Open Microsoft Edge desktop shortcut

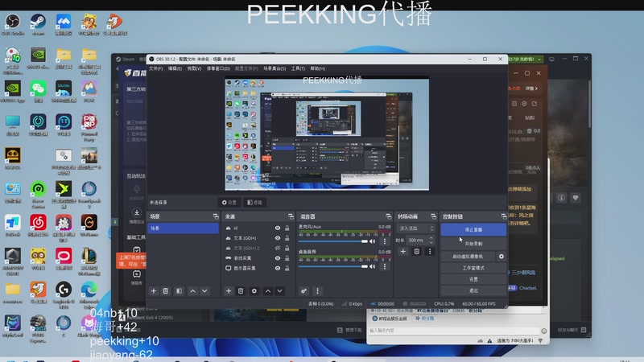click(x=89, y=293)
